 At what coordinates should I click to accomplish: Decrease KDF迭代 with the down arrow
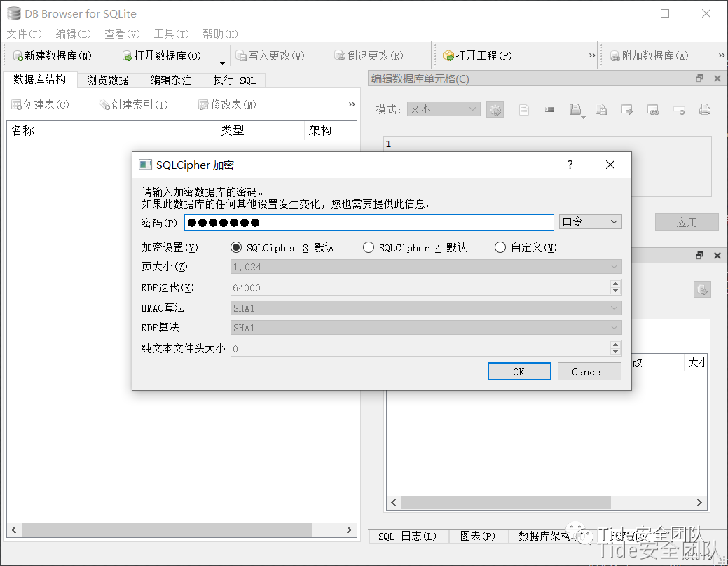point(616,291)
